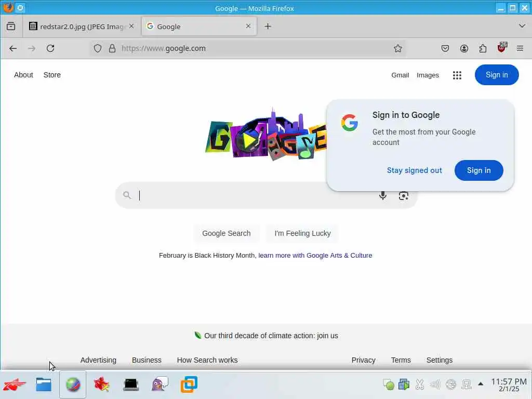Open learn more with Google Arts & Culture

[x=315, y=256]
